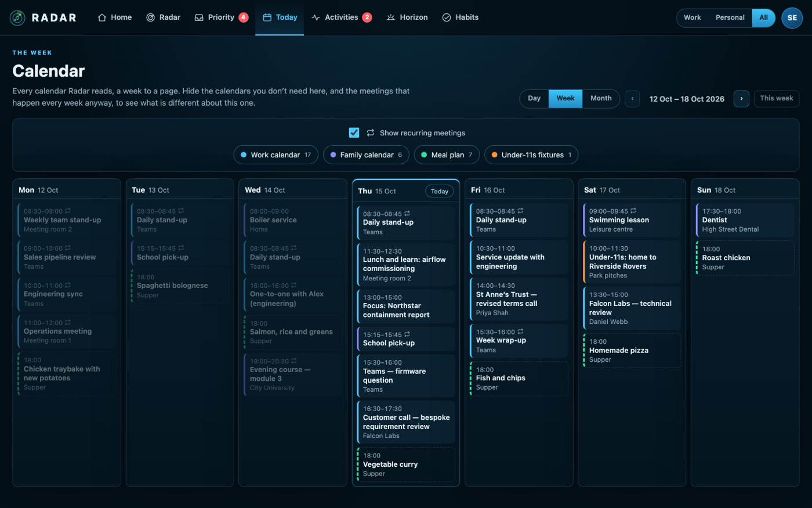Toggle Under-11s fixtures calendar chip
The width and height of the screenshot is (812, 508).
point(531,154)
